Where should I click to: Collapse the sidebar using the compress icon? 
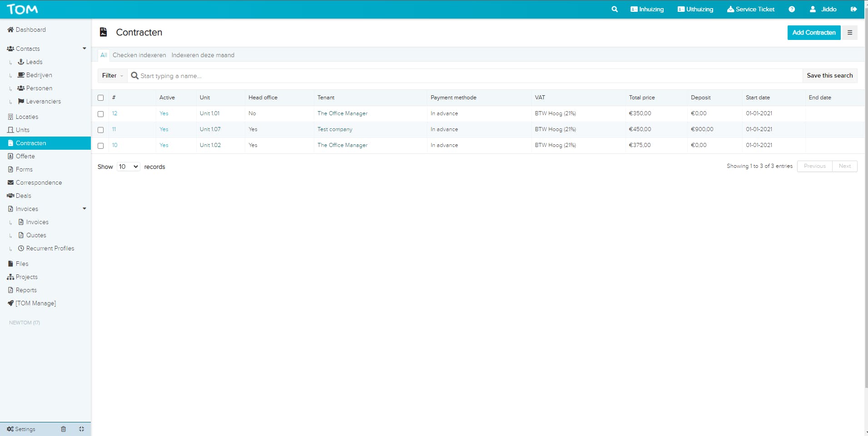[82, 429]
